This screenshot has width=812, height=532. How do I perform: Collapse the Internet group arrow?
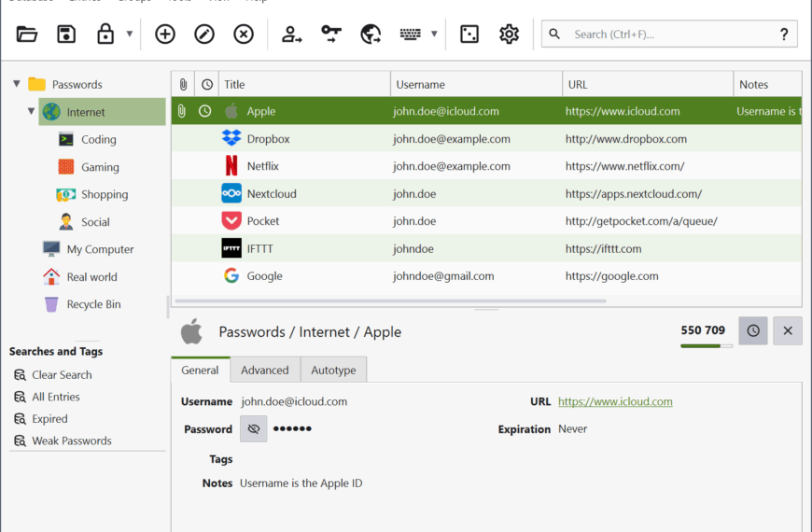[31, 111]
